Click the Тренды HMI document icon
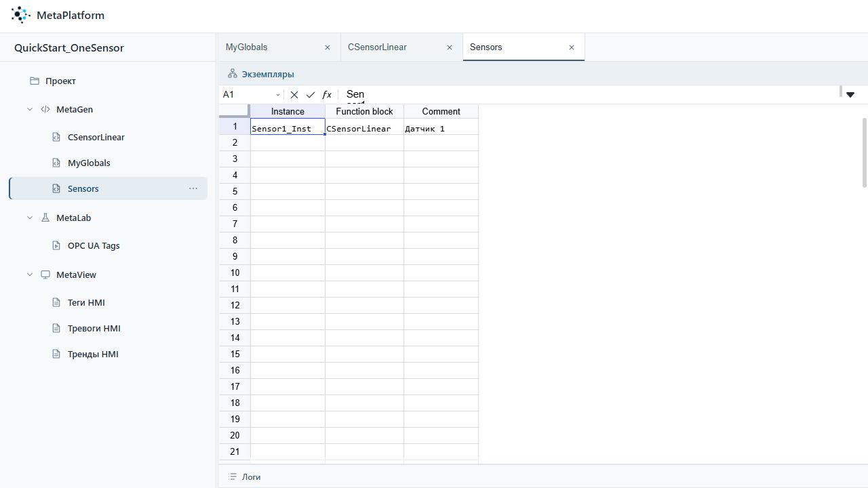This screenshot has width=868, height=488. point(57,354)
